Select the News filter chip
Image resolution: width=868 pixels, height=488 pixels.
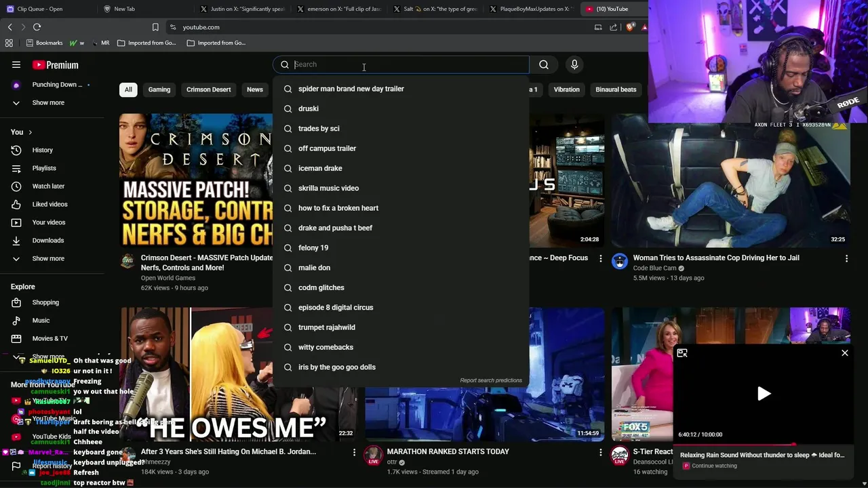[x=255, y=89]
